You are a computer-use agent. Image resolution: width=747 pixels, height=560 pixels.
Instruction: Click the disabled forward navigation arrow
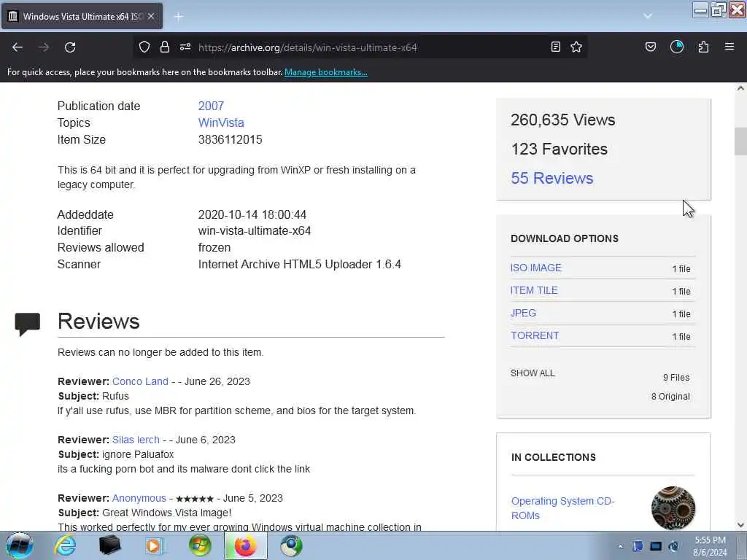pos(43,47)
